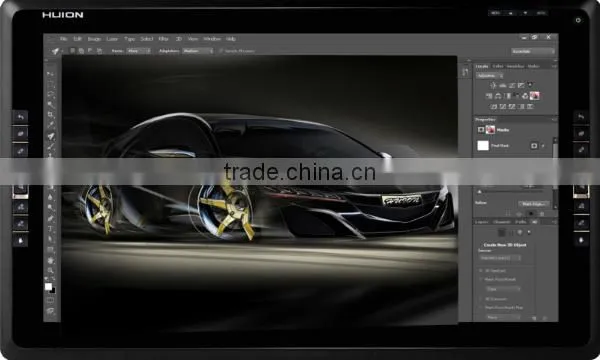The image size is (600, 360).
Task: Select the Eyedropper tool
Action: (x=50, y=125)
